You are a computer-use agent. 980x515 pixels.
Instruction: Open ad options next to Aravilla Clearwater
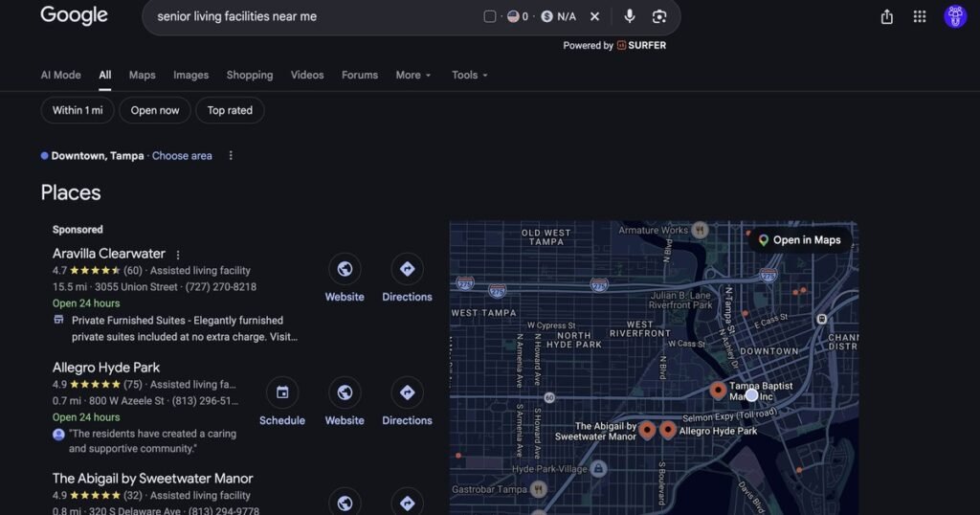click(x=178, y=255)
